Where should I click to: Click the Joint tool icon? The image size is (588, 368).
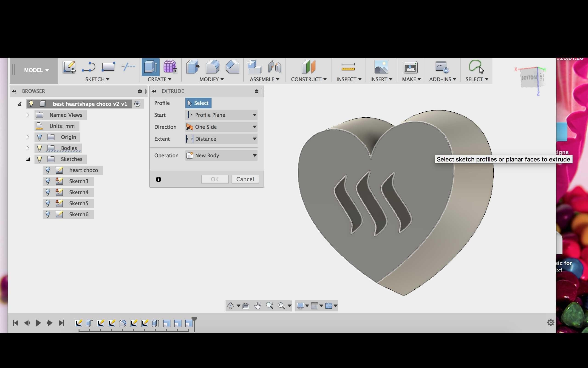[274, 67]
